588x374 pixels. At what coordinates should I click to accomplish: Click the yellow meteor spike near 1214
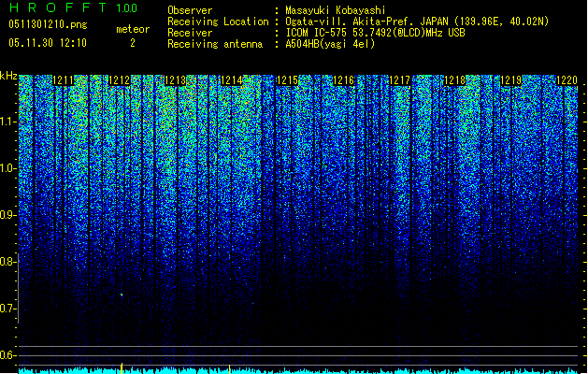click(230, 369)
